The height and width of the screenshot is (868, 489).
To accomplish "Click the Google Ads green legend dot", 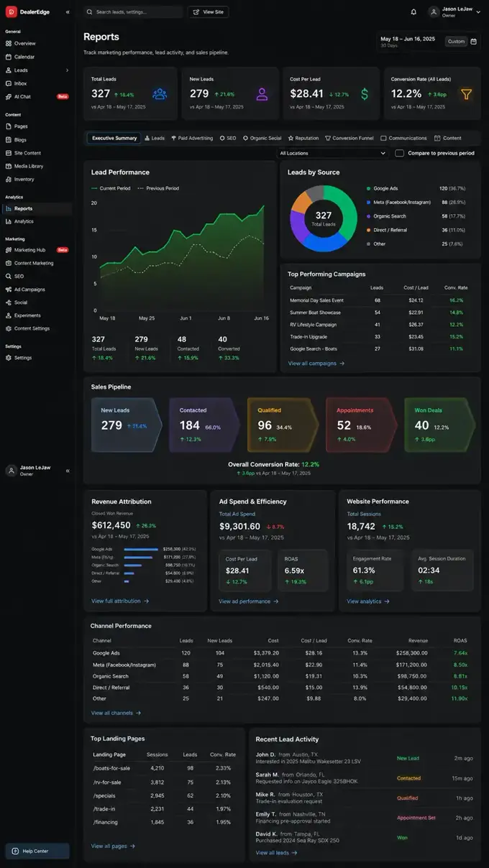I will click(368, 188).
